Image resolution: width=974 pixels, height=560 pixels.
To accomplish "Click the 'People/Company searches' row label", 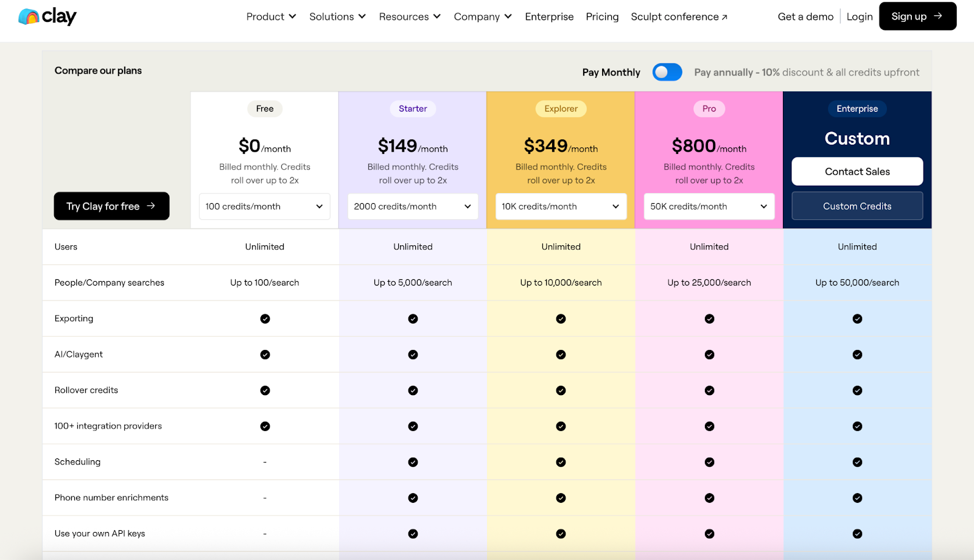I will 110,282.
